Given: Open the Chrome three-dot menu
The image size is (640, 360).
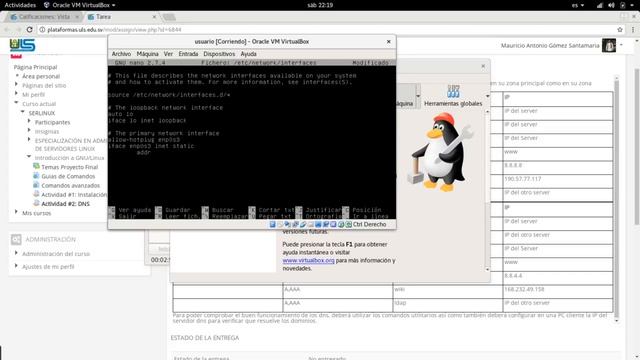Looking at the screenshot, I should click(x=633, y=29).
